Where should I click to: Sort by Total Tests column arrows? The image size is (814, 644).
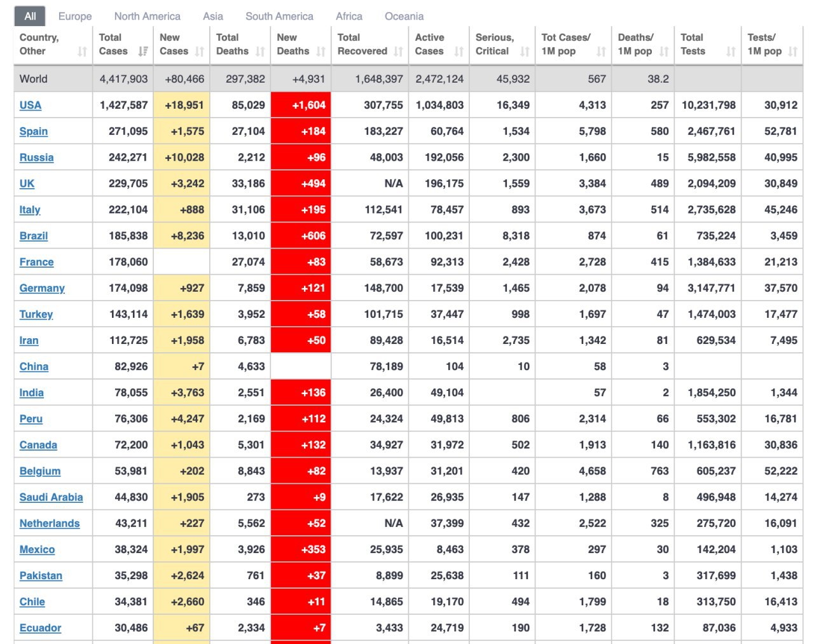(731, 51)
